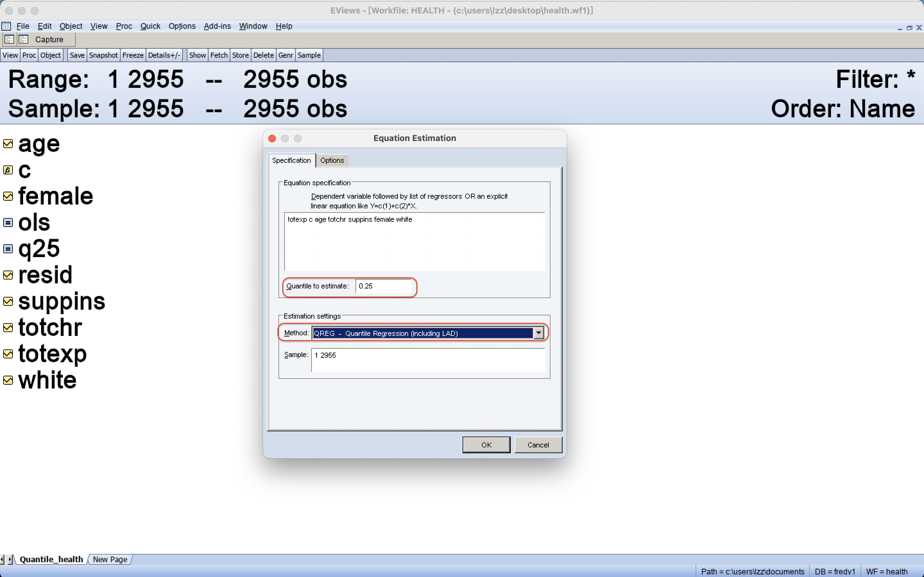Click the Quantile to estimate field
Screen dimensions: 924x577
click(383, 286)
